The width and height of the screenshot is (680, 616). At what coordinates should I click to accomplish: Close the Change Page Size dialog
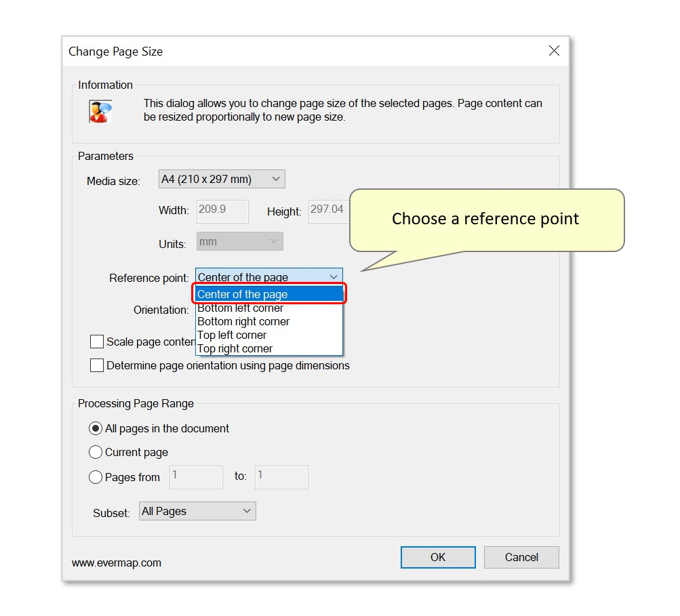[x=554, y=50]
